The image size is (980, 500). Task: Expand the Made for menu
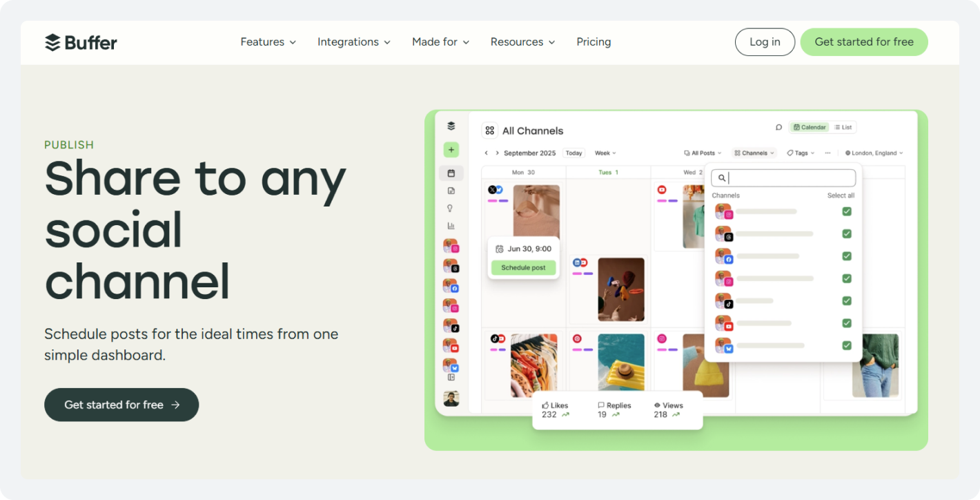441,42
